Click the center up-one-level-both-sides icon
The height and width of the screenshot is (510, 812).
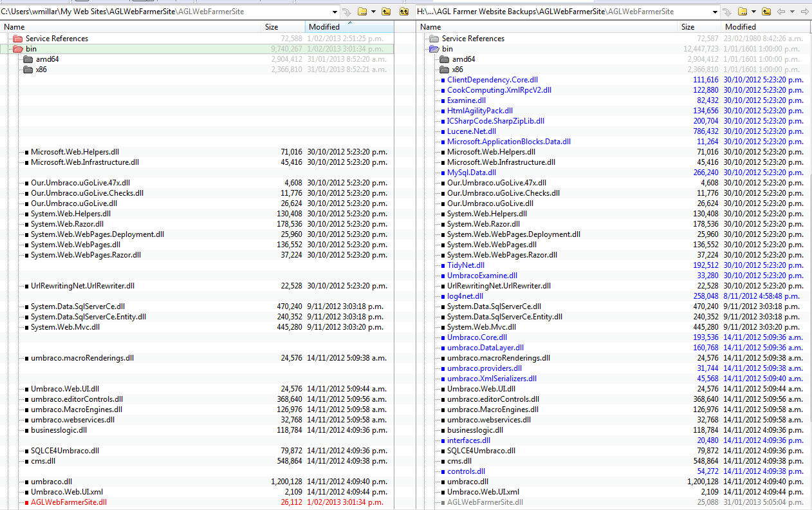coord(404,12)
